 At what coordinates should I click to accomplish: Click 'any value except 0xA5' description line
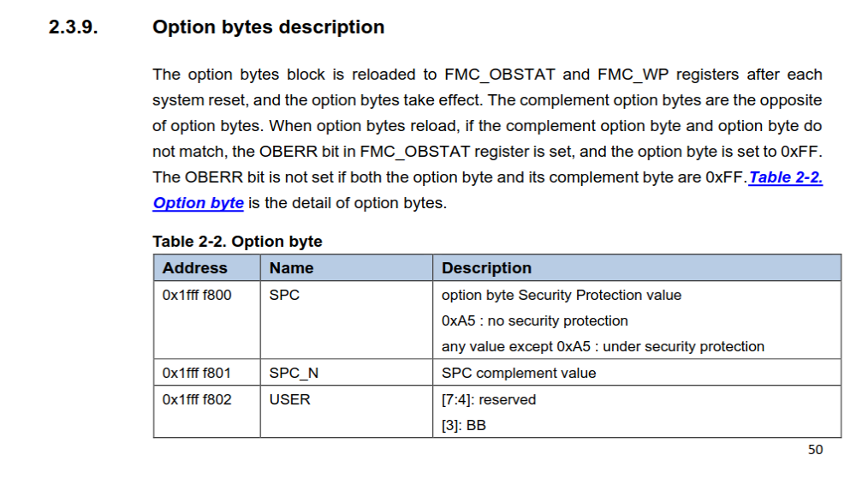point(603,346)
